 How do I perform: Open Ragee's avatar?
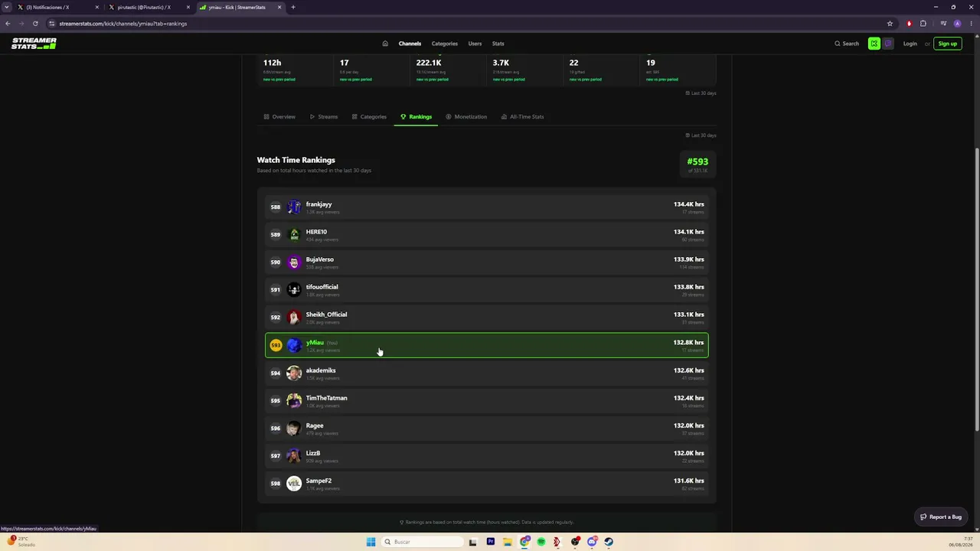click(x=294, y=428)
